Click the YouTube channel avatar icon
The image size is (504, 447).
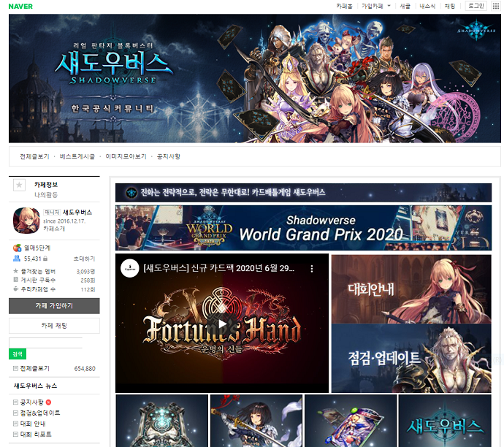pos(130,268)
